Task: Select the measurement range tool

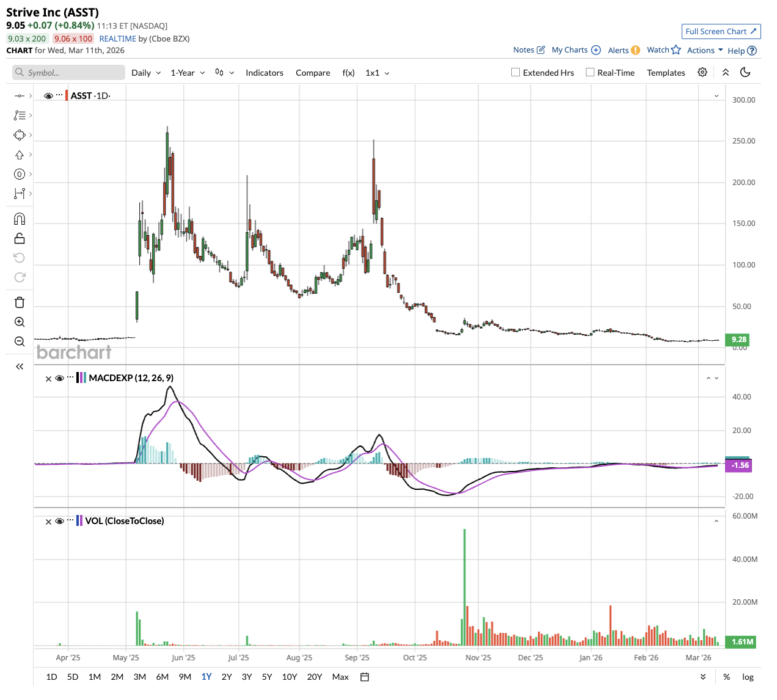Action: (20, 194)
